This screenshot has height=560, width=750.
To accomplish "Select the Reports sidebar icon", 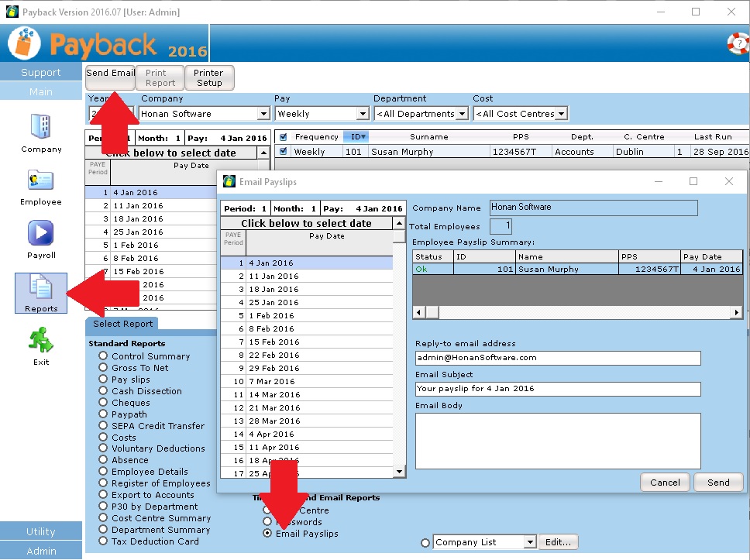I will pyautogui.click(x=40, y=288).
